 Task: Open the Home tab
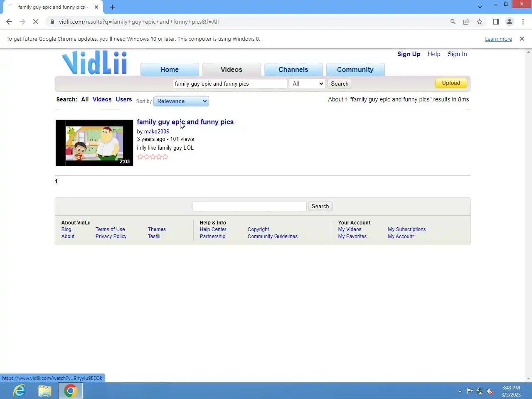click(170, 69)
